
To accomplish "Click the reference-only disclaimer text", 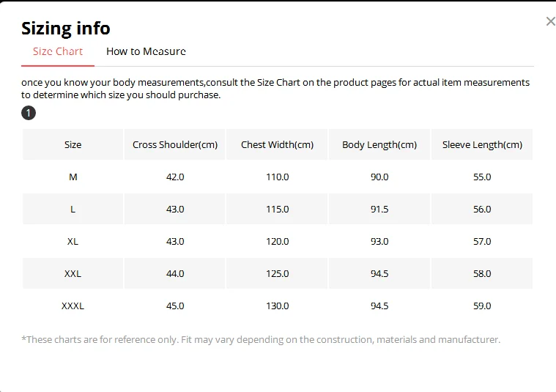I will (261, 340).
